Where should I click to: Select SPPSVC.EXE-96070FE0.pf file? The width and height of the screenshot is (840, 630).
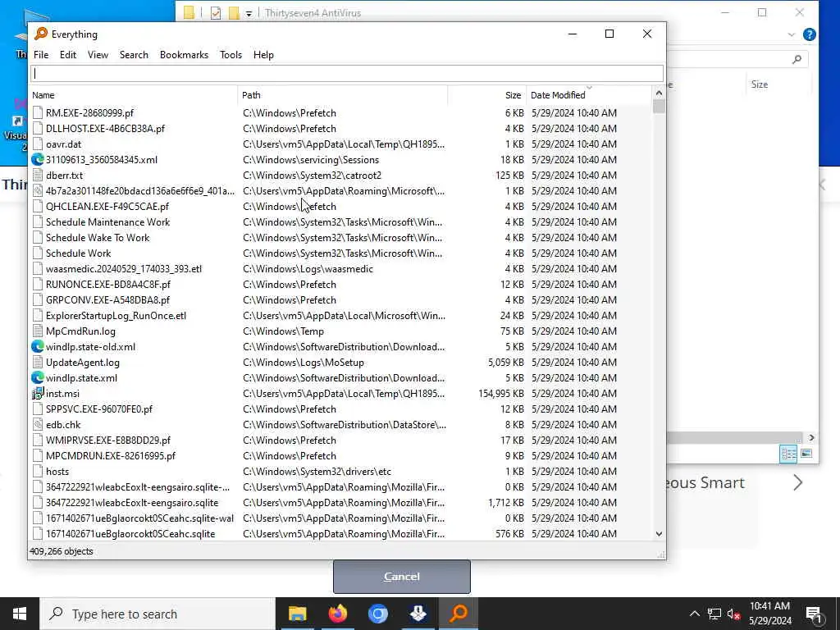click(x=99, y=409)
